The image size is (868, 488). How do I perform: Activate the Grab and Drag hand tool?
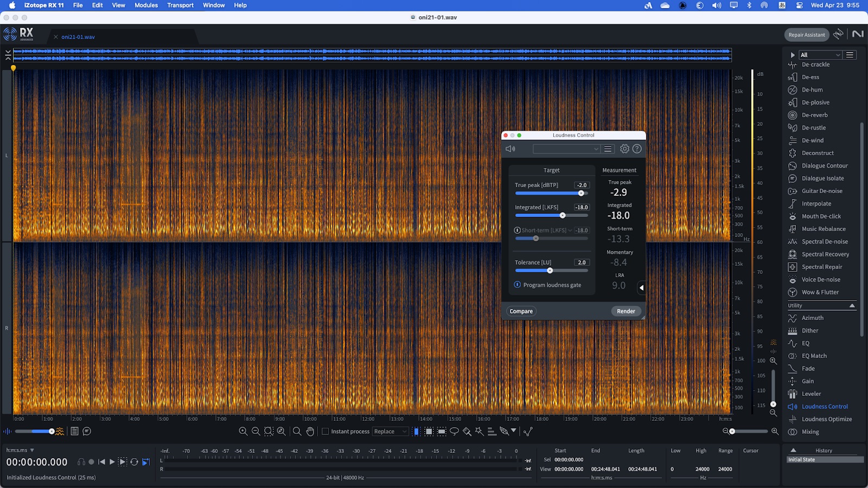[x=310, y=432]
